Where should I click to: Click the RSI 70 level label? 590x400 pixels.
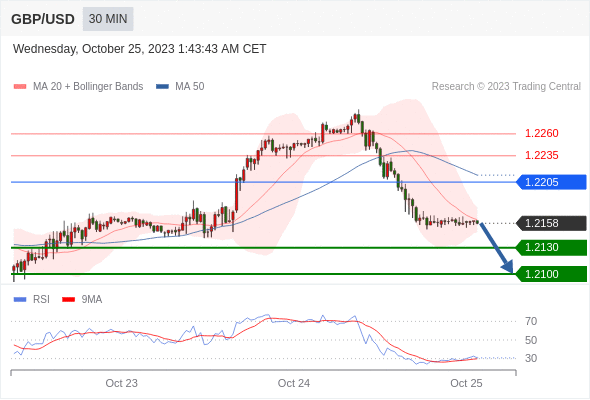(531, 321)
